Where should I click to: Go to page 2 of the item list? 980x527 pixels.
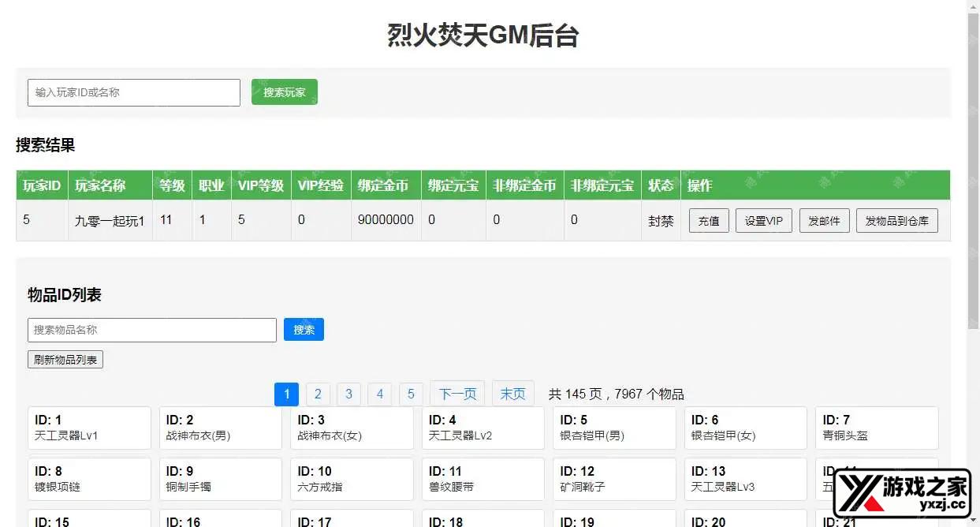coord(318,394)
